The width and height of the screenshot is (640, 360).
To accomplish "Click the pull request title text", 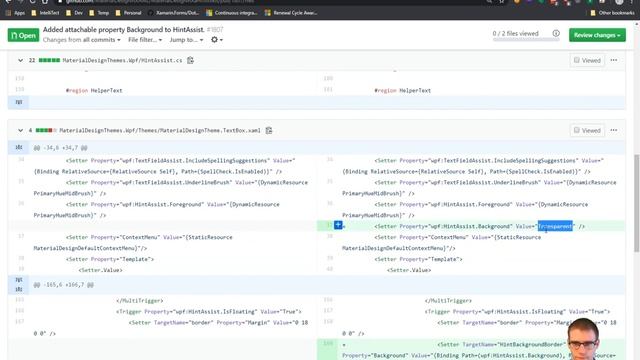I will [x=123, y=30].
